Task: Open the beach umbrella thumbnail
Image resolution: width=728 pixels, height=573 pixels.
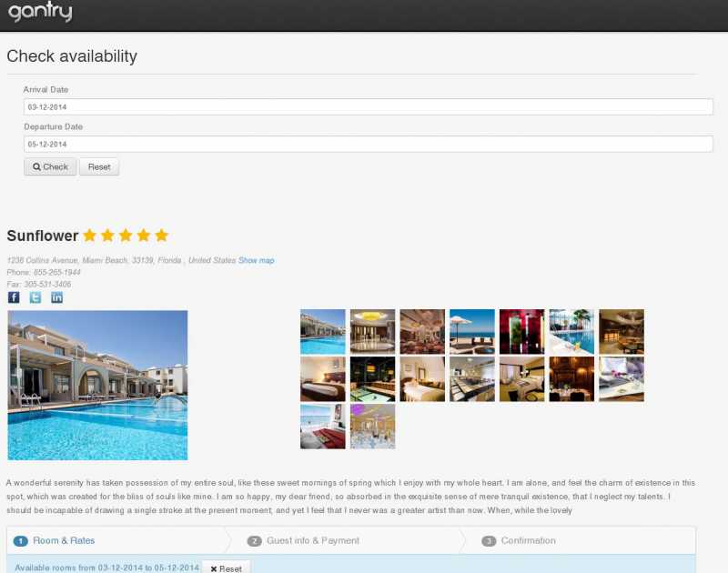Action: point(472,332)
